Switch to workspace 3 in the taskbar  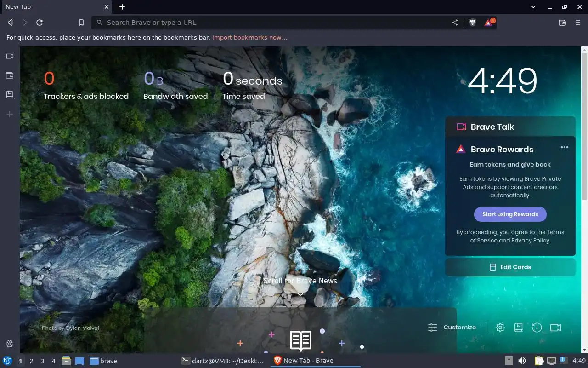coord(42,361)
